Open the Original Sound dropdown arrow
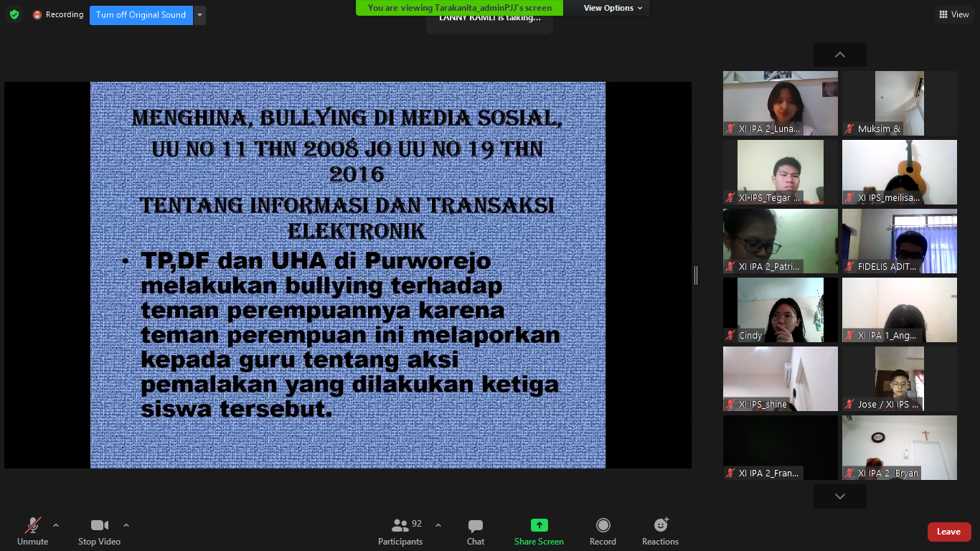The width and height of the screenshot is (980, 551). 199,15
